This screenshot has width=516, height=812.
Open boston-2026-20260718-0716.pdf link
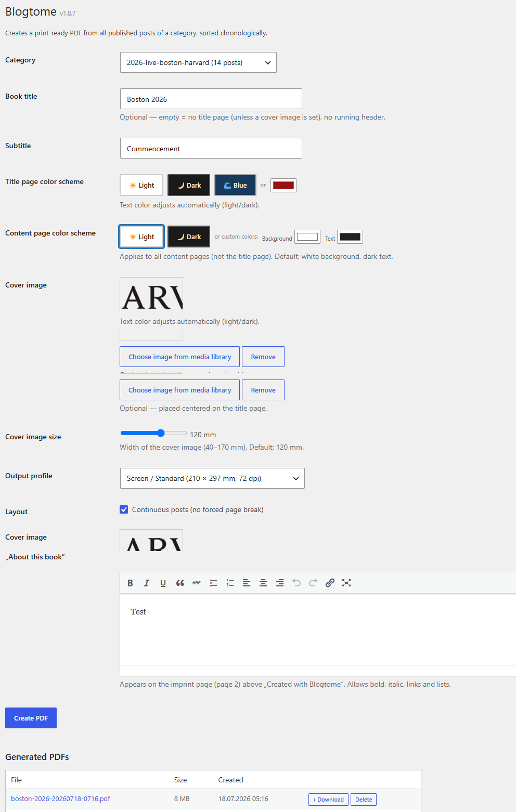60,798
